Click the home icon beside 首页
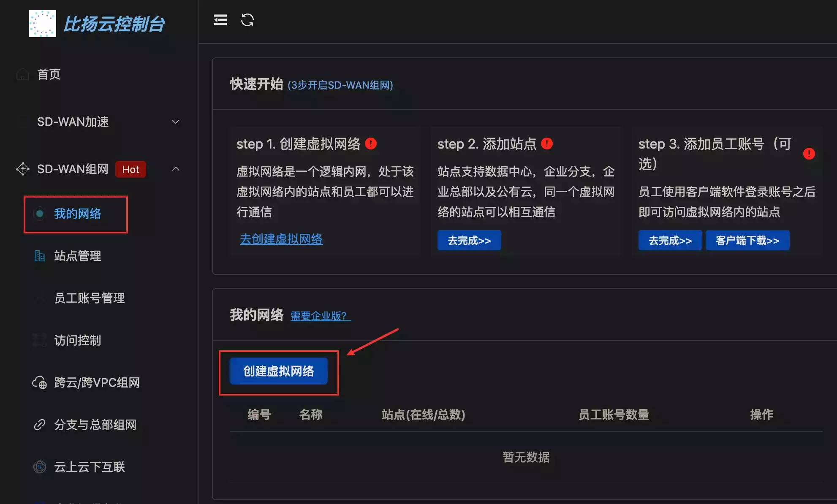The image size is (837, 504). click(x=22, y=74)
